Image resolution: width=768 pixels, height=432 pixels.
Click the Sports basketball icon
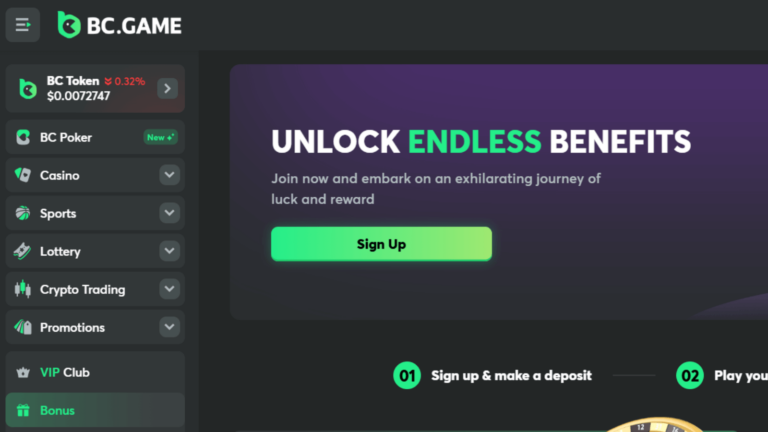point(23,213)
